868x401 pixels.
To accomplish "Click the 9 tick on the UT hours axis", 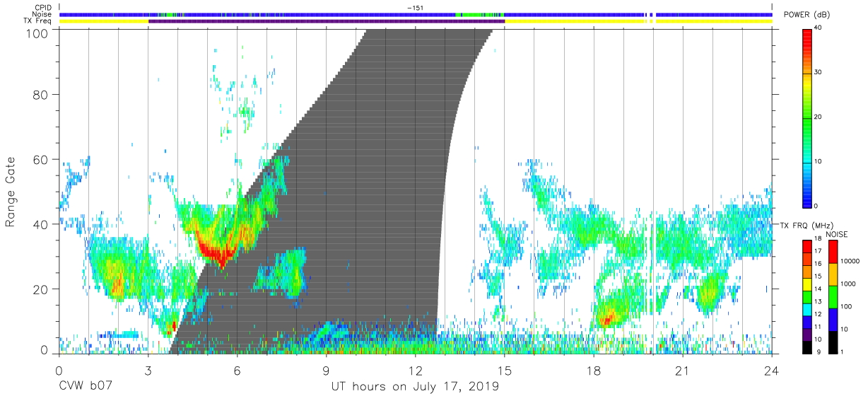I will coord(327,370).
